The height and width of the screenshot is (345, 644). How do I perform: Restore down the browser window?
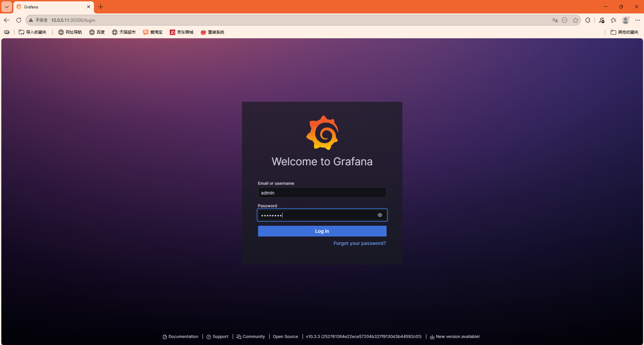click(621, 7)
